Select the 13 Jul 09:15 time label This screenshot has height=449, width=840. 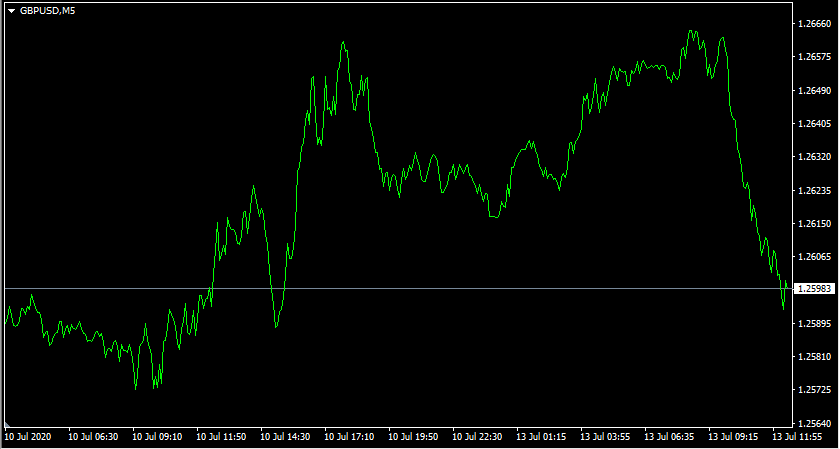pyautogui.click(x=733, y=437)
